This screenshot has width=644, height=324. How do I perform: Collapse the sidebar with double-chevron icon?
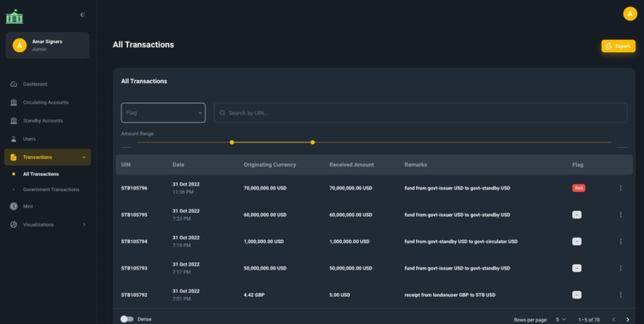tap(82, 15)
